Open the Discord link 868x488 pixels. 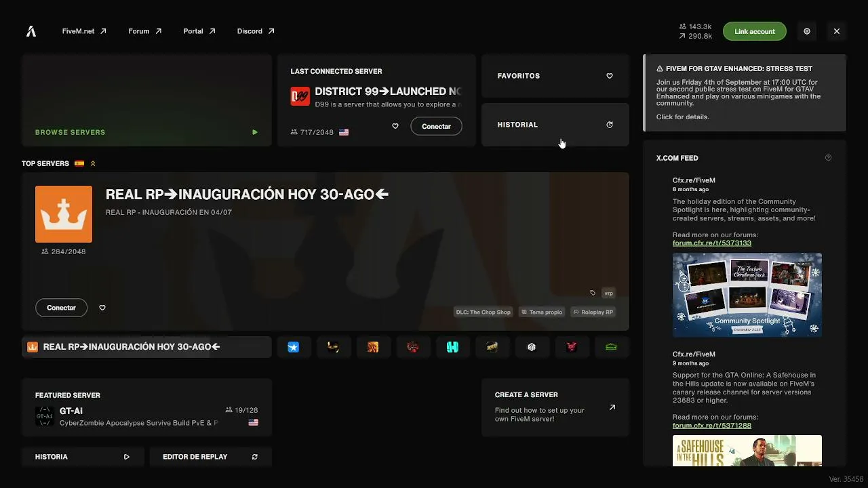256,31
